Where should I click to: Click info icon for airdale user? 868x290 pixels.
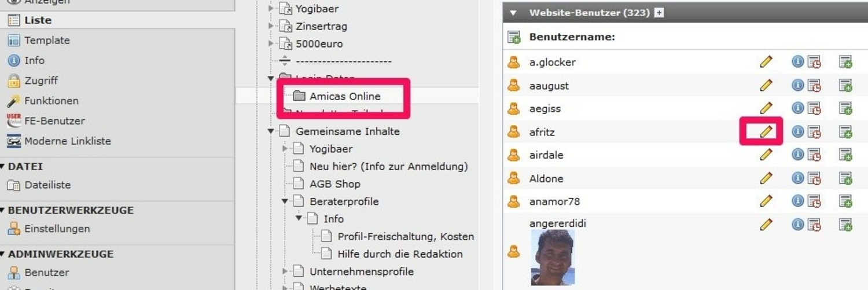(x=798, y=155)
